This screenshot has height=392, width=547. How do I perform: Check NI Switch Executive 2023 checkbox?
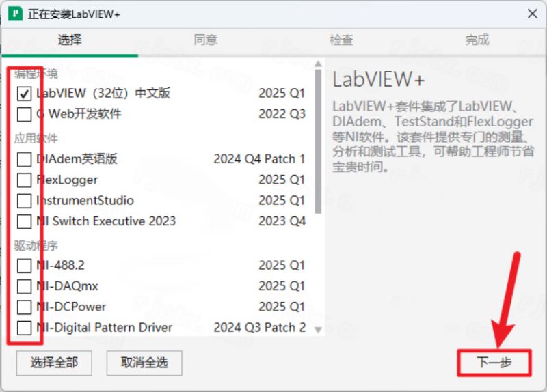[x=24, y=222]
